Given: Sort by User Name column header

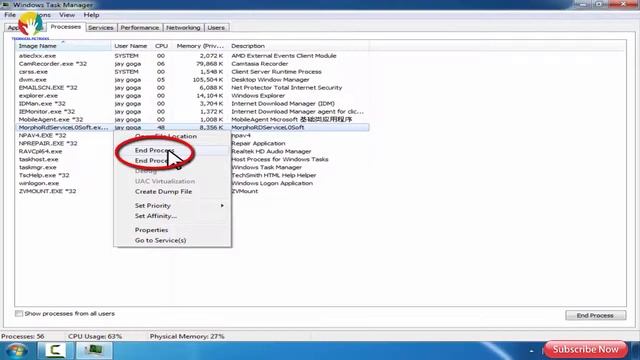Looking at the screenshot, I should (x=131, y=46).
